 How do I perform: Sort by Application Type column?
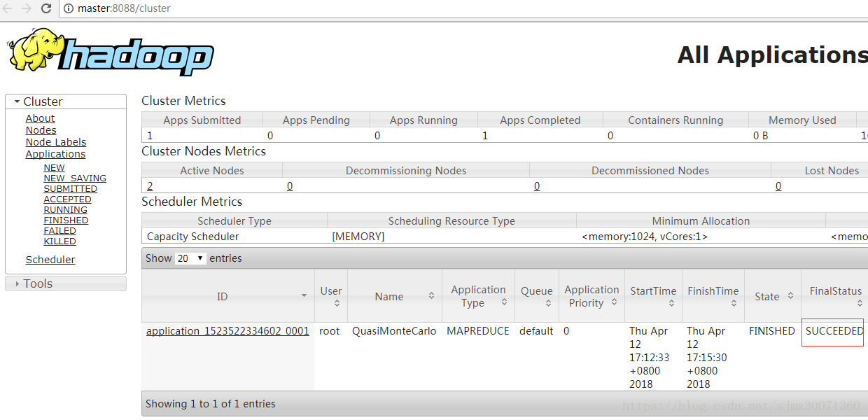pos(479,296)
